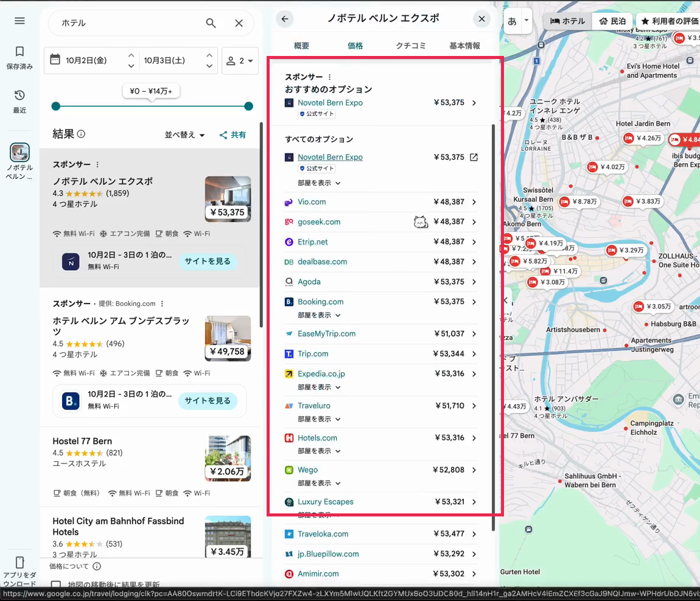Image resolution: width=700 pixels, height=601 pixels.
Task: Share results with 共有
Action: click(x=233, y=135)
